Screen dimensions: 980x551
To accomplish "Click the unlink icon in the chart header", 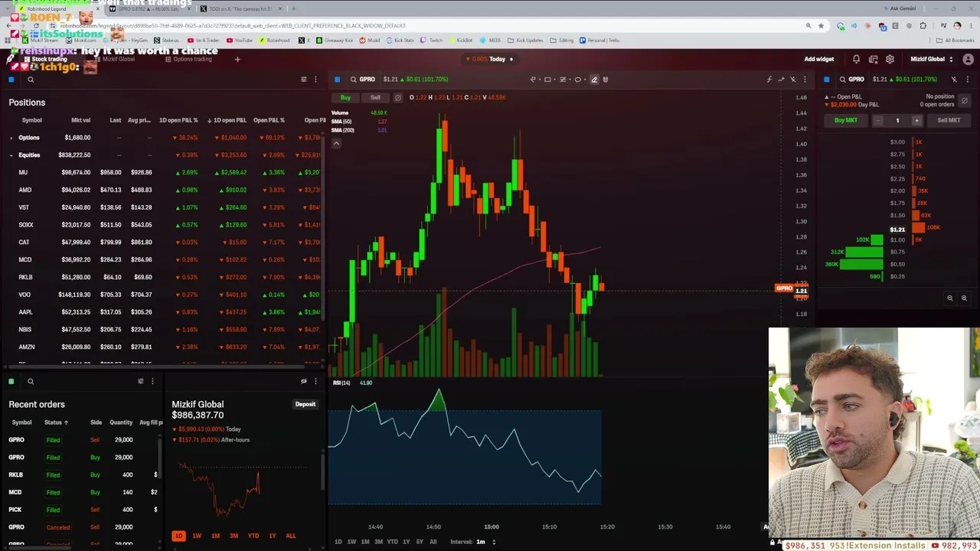I will click(x=793, y=80).
